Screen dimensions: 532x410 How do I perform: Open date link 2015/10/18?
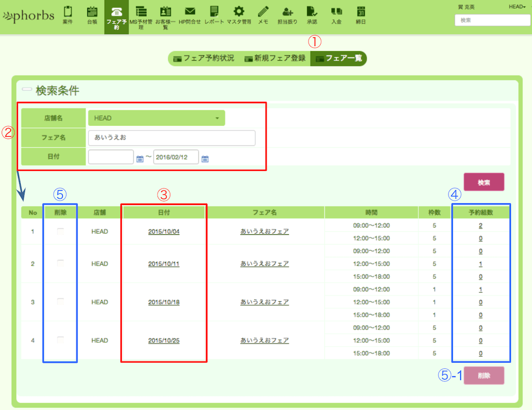pos(164,302)
